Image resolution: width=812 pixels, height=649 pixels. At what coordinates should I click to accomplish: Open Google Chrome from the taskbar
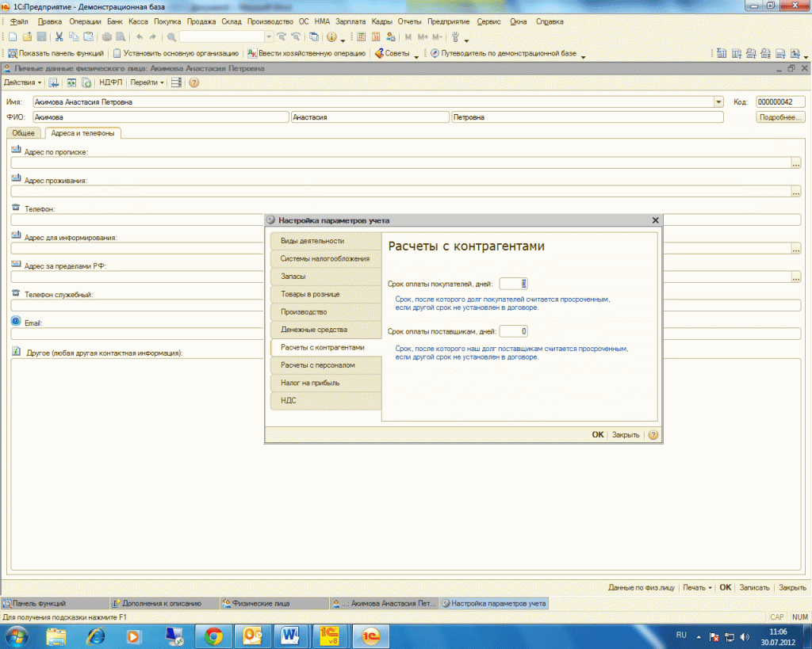tap(213, 636)
